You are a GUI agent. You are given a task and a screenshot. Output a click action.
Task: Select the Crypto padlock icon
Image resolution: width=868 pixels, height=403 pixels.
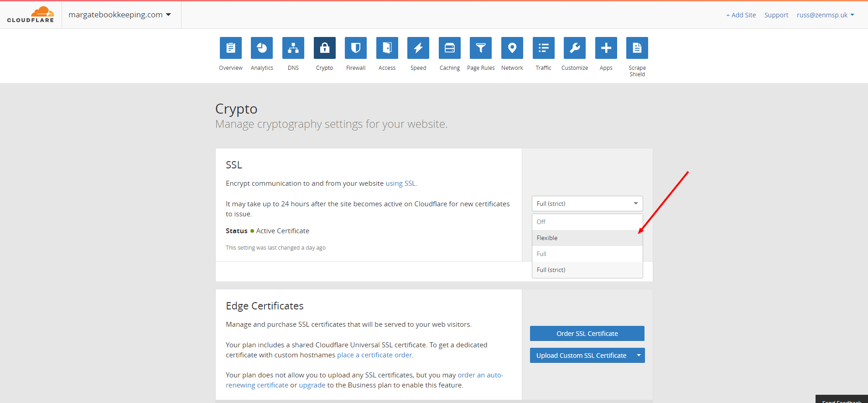(x=325, y=48)
